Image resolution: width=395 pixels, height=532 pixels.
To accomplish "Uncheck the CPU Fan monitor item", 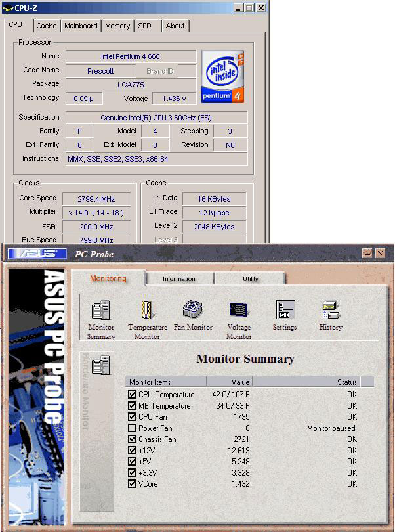I will [x=133, y=416].
